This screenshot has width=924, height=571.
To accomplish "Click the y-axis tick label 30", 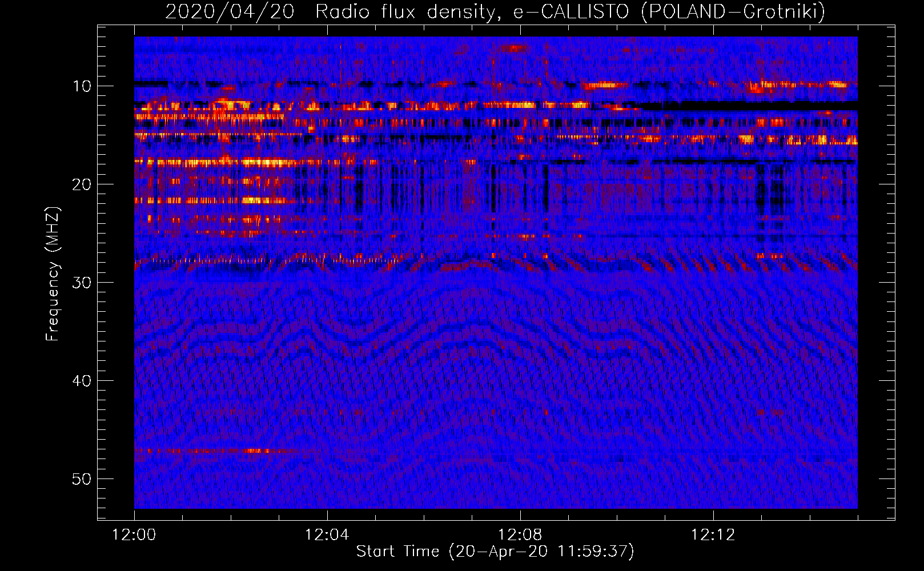I will tap(82, 283).
